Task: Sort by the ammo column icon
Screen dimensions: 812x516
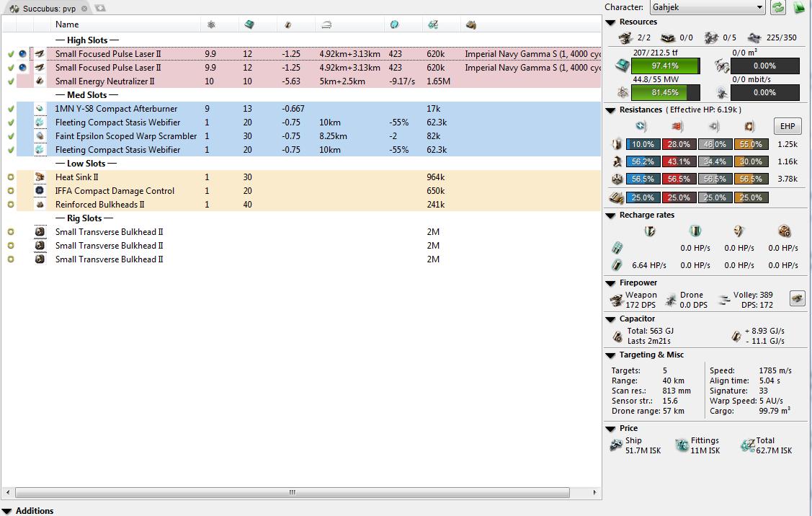Action: click(x=470, y=25)
